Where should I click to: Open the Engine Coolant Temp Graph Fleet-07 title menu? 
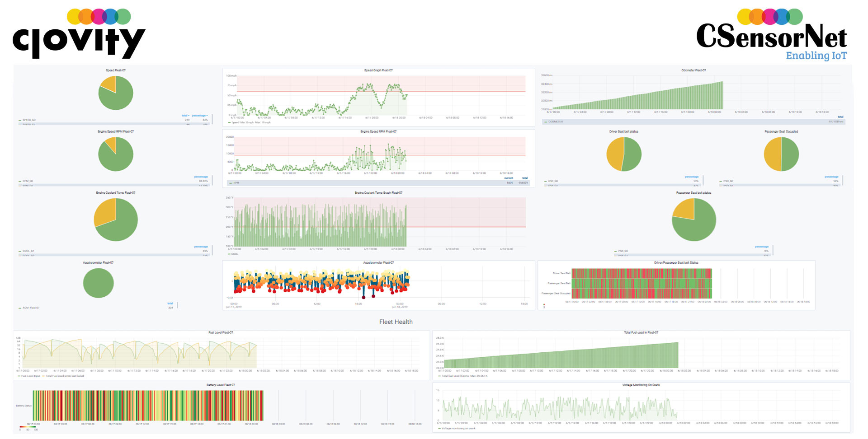coord(378,193)
